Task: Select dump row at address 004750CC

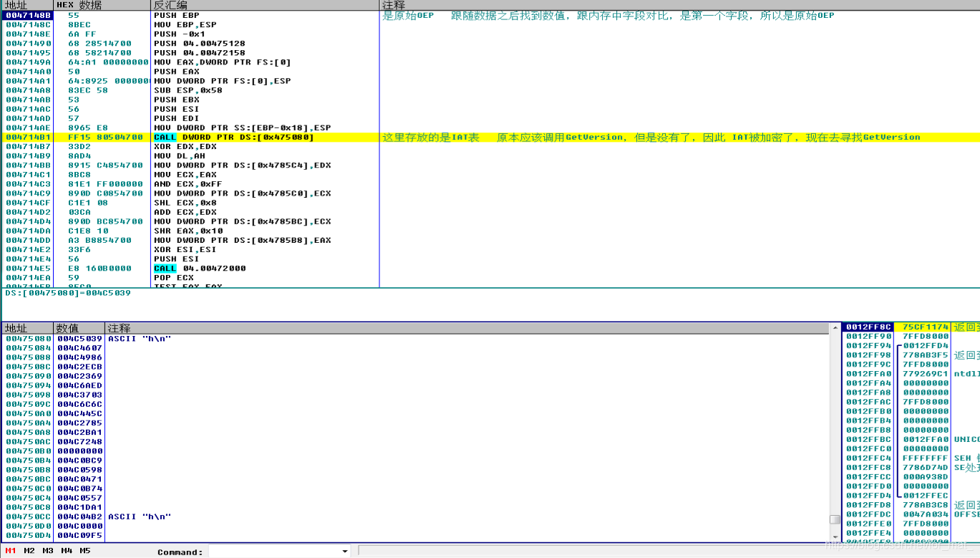Action: click(415, 516)
